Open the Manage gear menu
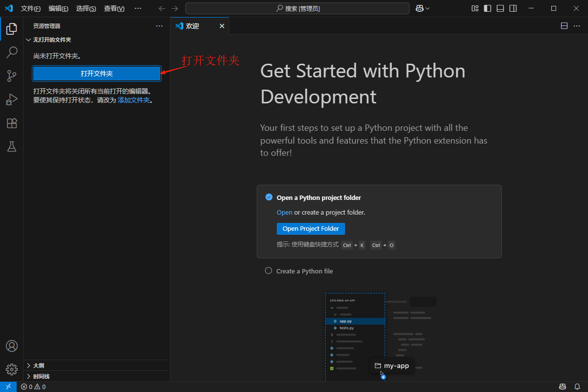This screenshot has height=392, width=588. click(12, 369)
